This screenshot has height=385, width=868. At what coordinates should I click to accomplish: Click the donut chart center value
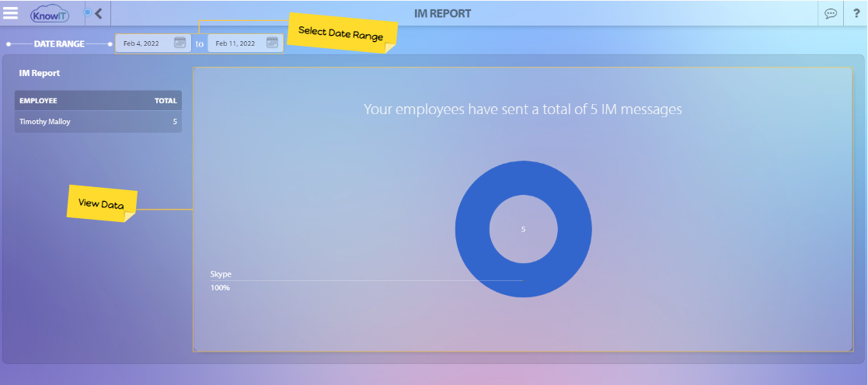coord(523,229)
